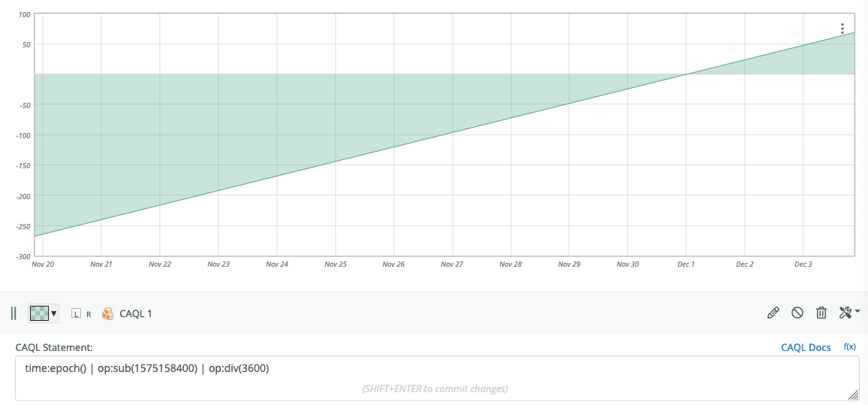Click the CAQL statement box resize grip
Image resolution: width=868 pixels, height=405 pixels.
[854, 394]
